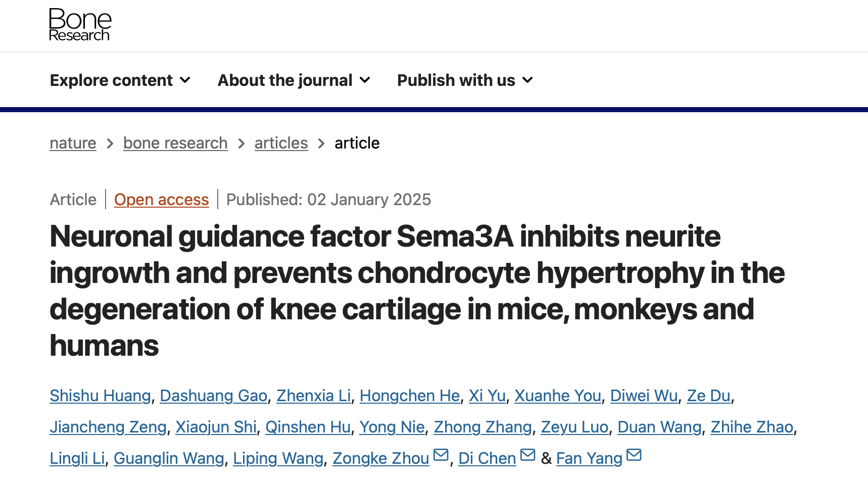The image size is (868, 482).
Task: Go to the nature breadcrumb link
Action: pos(73,143)
